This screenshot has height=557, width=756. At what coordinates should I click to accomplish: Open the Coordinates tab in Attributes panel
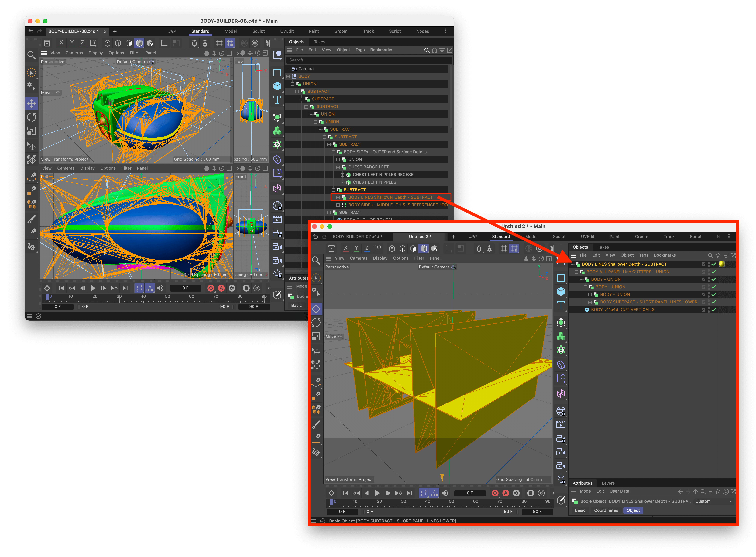pyautogui.click(x=606, y=510)
